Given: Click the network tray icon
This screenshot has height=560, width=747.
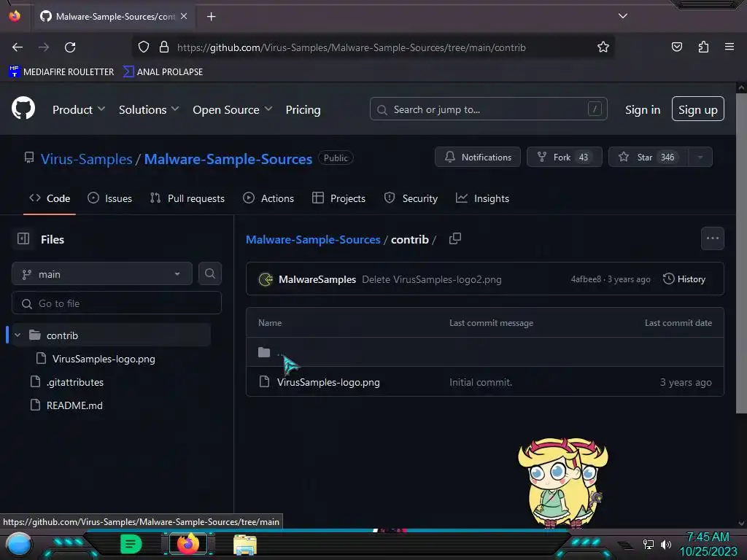Looking at the screenshot, I should [x=649, y=544].
